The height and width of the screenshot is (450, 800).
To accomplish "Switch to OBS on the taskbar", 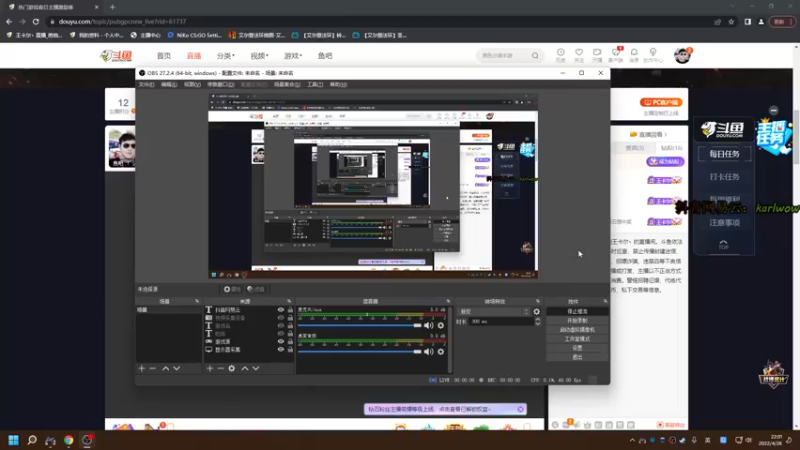I will click(87, 440).
